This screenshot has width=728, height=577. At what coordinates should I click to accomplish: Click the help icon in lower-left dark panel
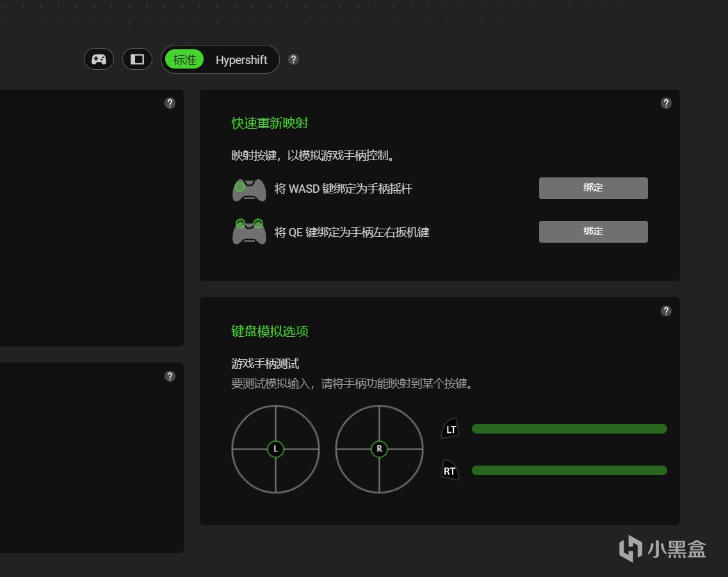170,376
